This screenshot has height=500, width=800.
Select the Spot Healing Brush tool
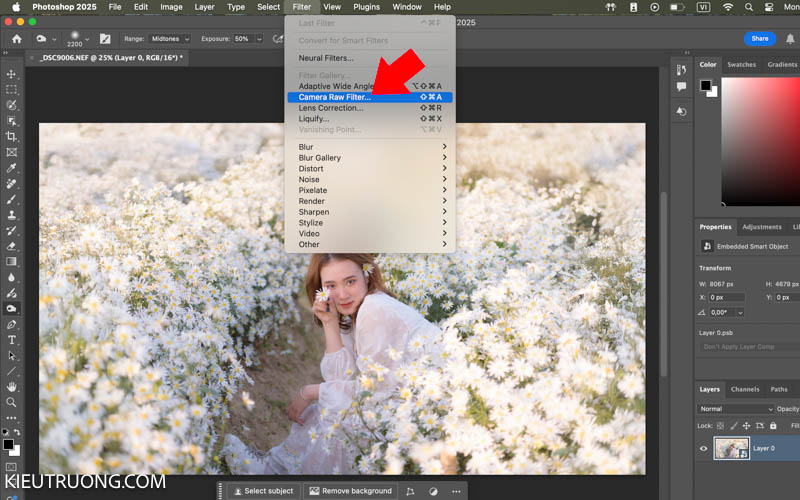tap(11, 184)
